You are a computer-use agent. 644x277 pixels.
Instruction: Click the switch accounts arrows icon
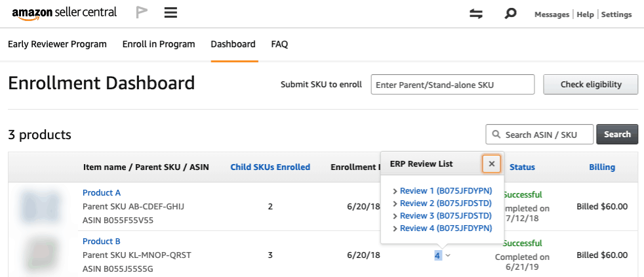pyautogui.click(x=477, y=14)
